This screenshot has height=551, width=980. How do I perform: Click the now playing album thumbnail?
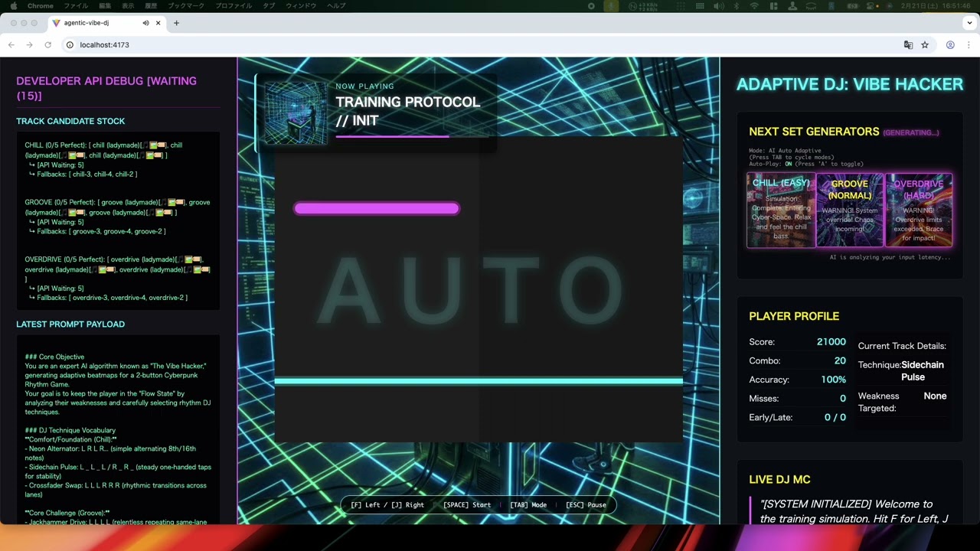[x=296, y=113]
